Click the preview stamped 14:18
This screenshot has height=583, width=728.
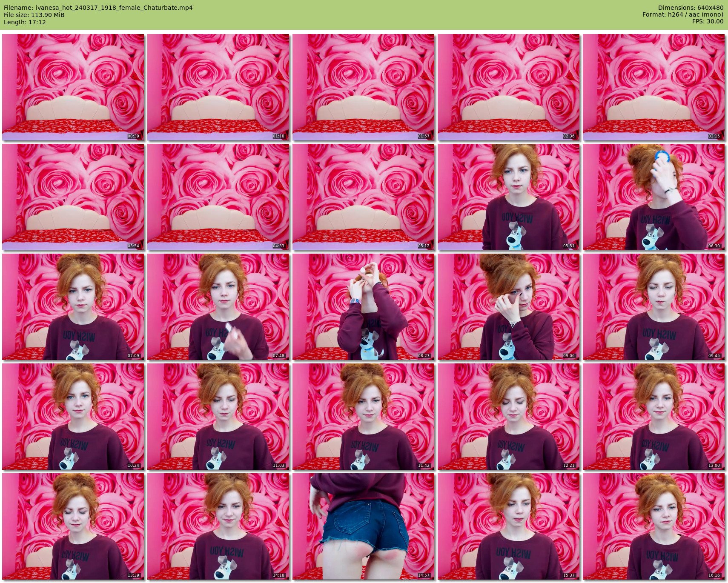tap(218, 526)
